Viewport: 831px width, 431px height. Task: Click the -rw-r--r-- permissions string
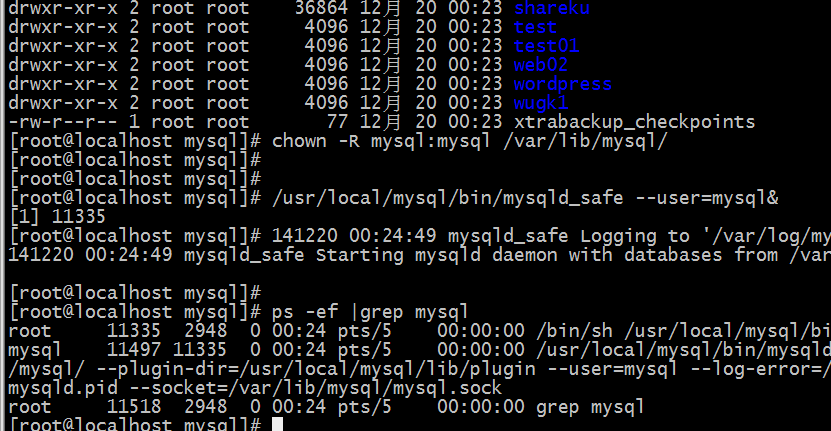tap(63, 122)
